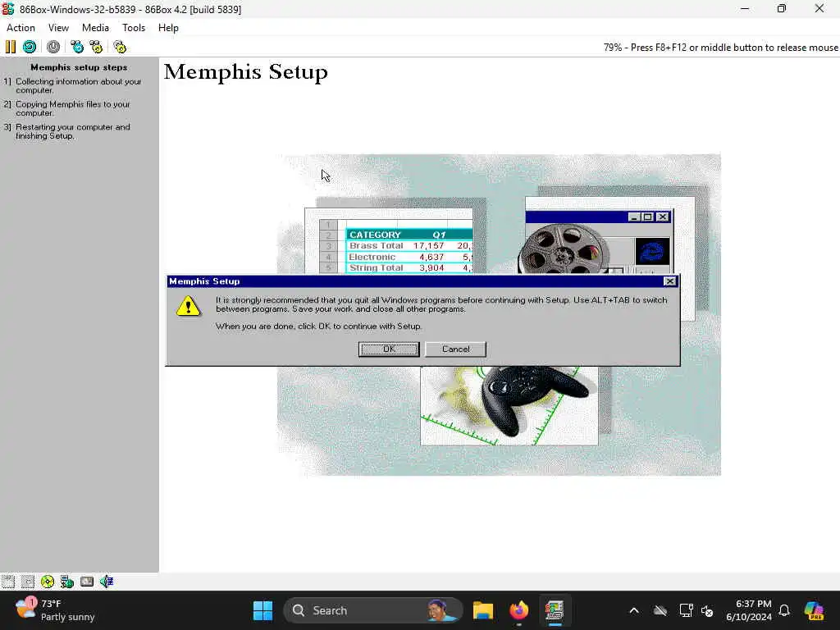Click the film reel image in the setup artwork
840x630 pixels.
point(564,249)
